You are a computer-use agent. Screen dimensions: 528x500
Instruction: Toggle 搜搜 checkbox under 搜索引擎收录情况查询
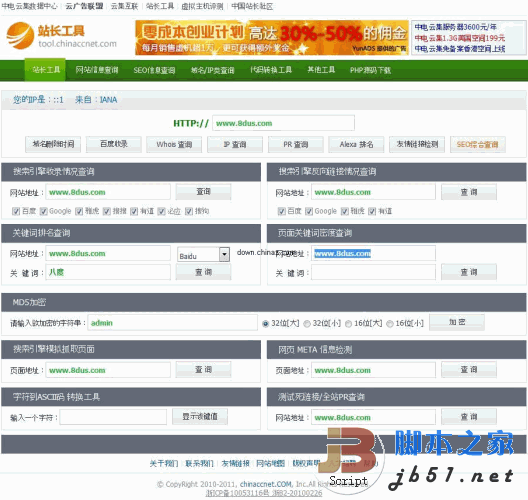coord(106,211)
